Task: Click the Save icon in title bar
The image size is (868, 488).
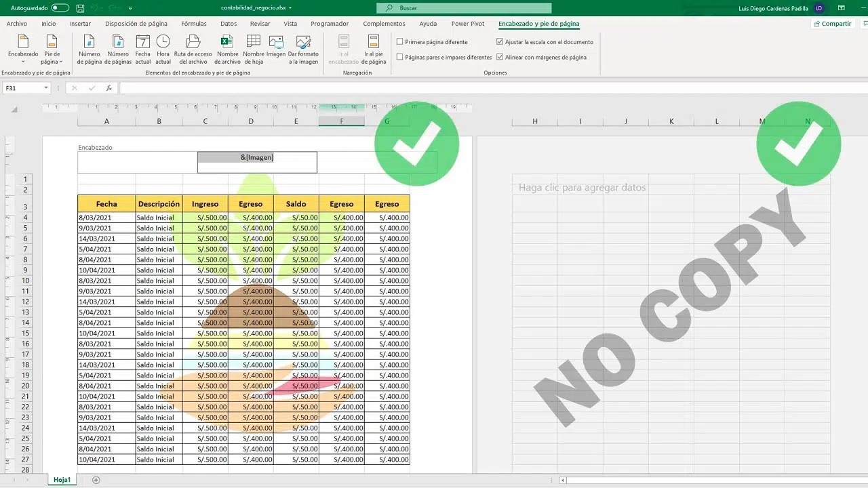Action: (x=81, y=8)
